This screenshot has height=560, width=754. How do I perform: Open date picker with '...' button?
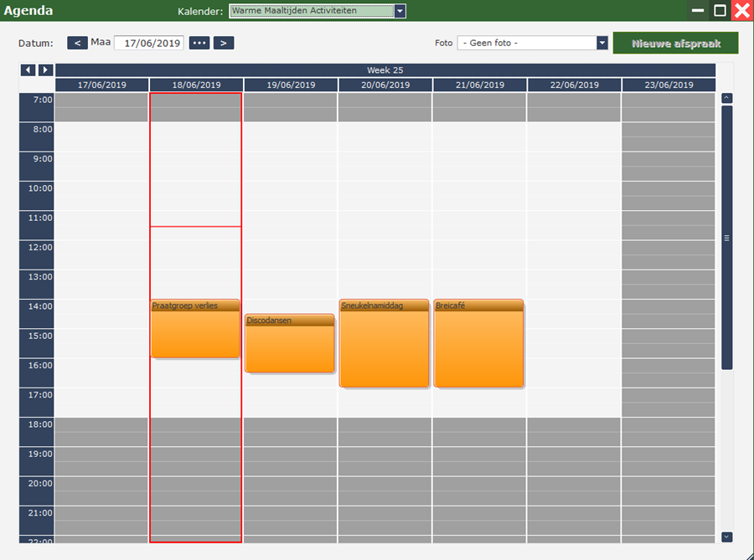199,43
